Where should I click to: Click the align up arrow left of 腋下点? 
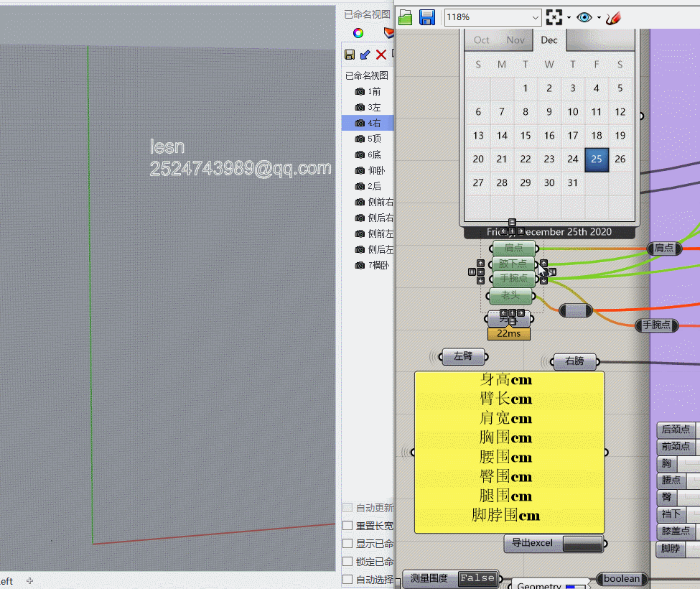click(x=480, y=264)
